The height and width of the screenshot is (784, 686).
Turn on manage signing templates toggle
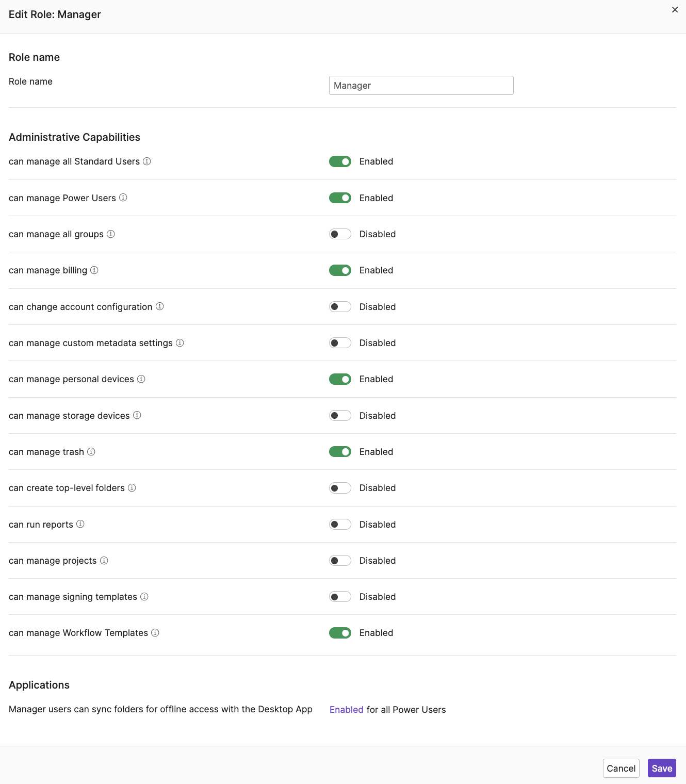[340, 597]
